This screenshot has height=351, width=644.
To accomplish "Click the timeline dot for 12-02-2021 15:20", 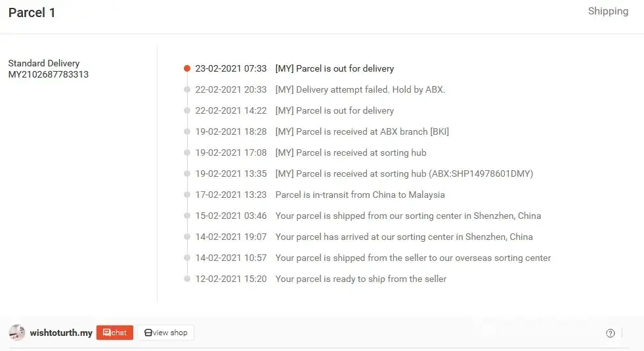I will pos(187,279).
